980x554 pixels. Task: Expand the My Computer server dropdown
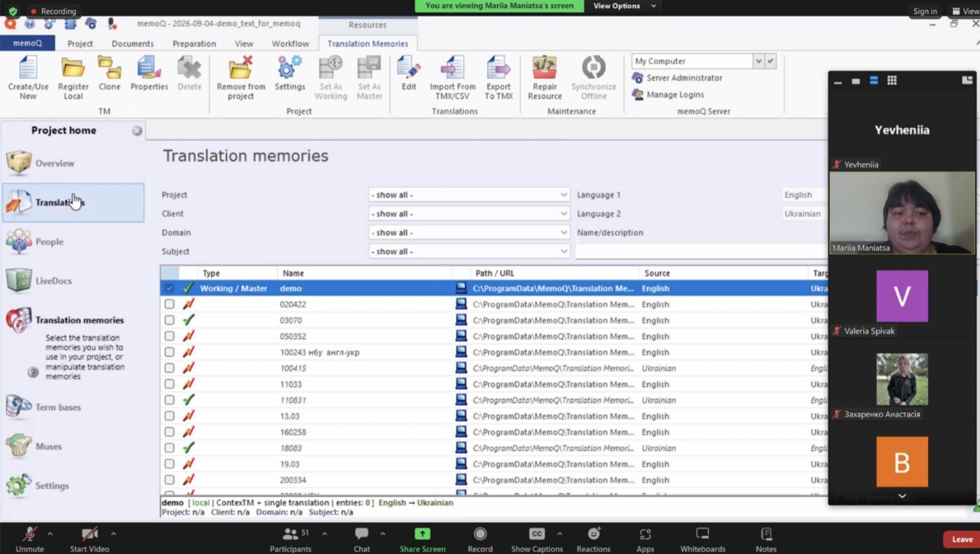click(758, 61)
